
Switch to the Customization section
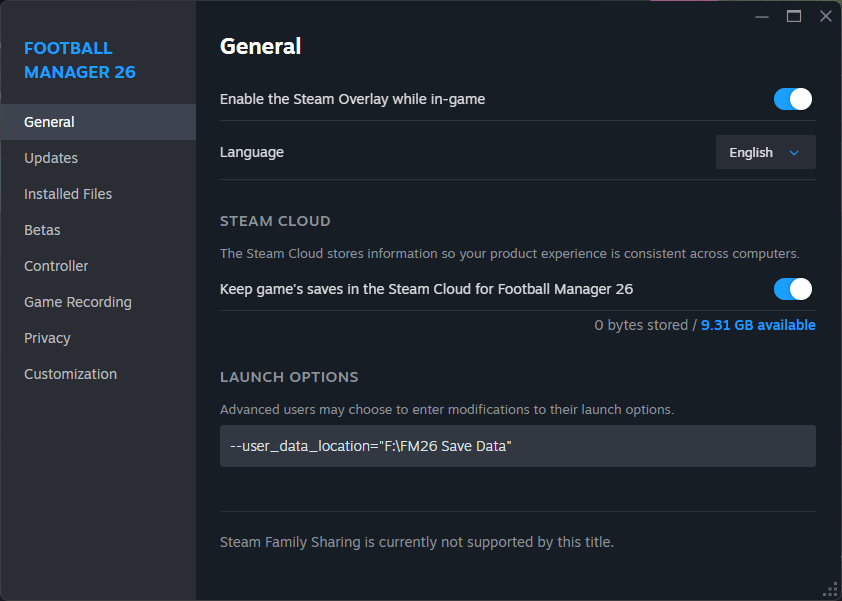(70, 374)
